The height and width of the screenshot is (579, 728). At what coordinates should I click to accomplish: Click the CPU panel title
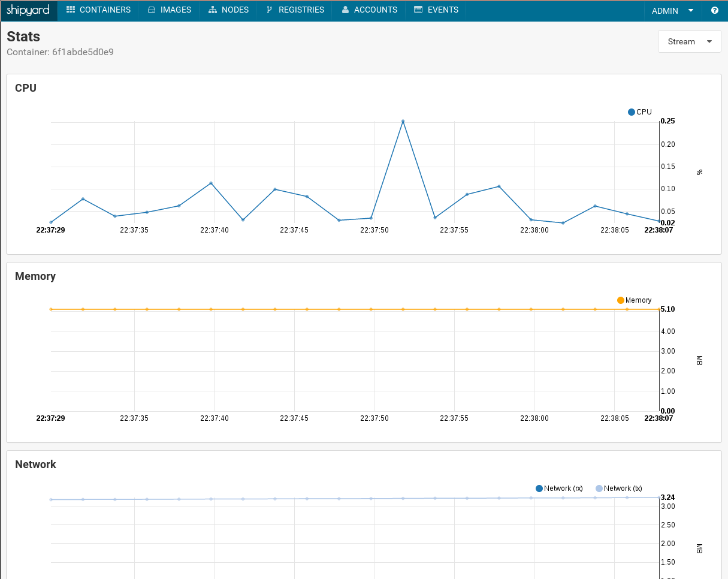tap(26, 88)
